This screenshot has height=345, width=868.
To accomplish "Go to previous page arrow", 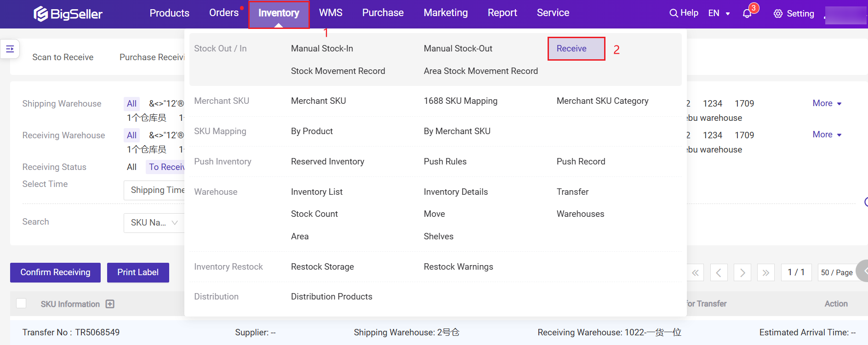I will (719, 273).
